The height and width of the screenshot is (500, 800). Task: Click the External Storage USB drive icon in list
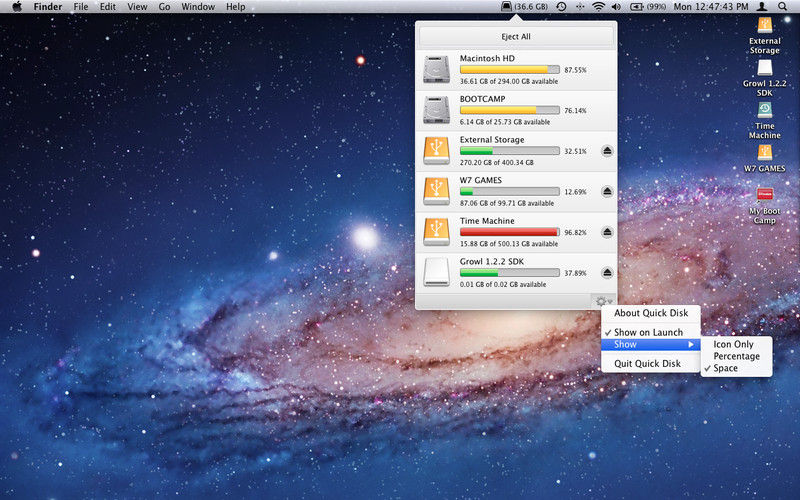click(436, 151)
